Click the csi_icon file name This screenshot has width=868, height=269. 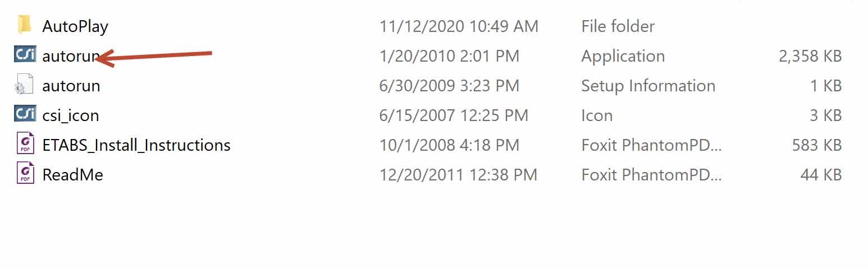coord(71,115)
